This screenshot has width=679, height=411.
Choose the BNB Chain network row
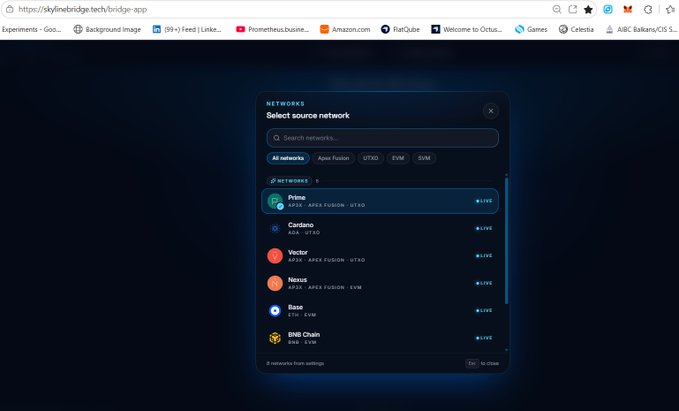click(380, 338)
